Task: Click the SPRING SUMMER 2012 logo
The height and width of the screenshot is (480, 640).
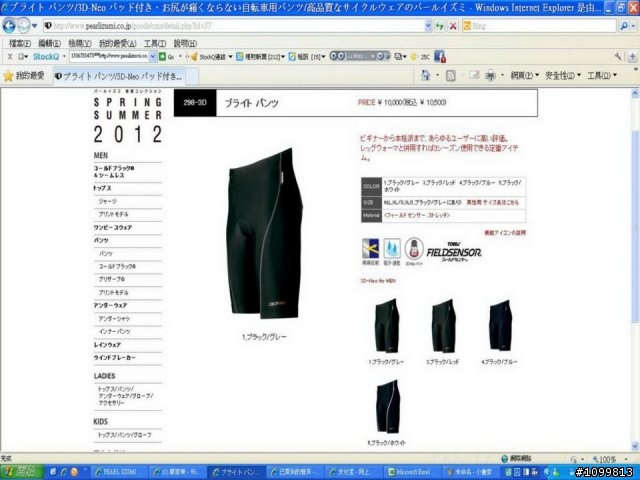Action: [128, 116]
